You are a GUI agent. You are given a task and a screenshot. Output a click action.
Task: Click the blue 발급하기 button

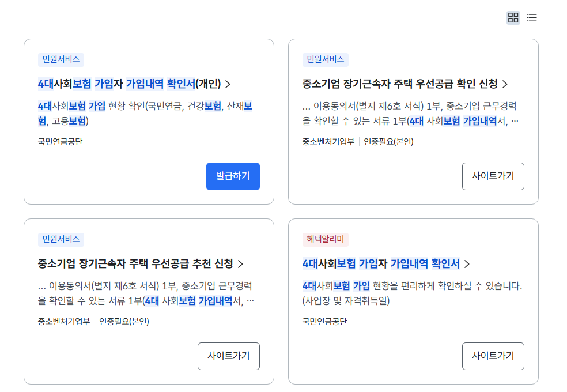233,176
